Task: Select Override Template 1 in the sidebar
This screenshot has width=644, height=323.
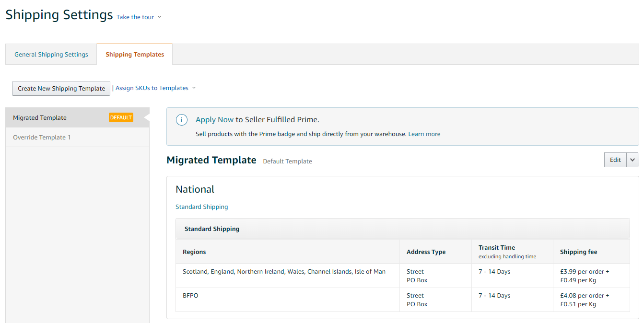Action: (42, 137)
